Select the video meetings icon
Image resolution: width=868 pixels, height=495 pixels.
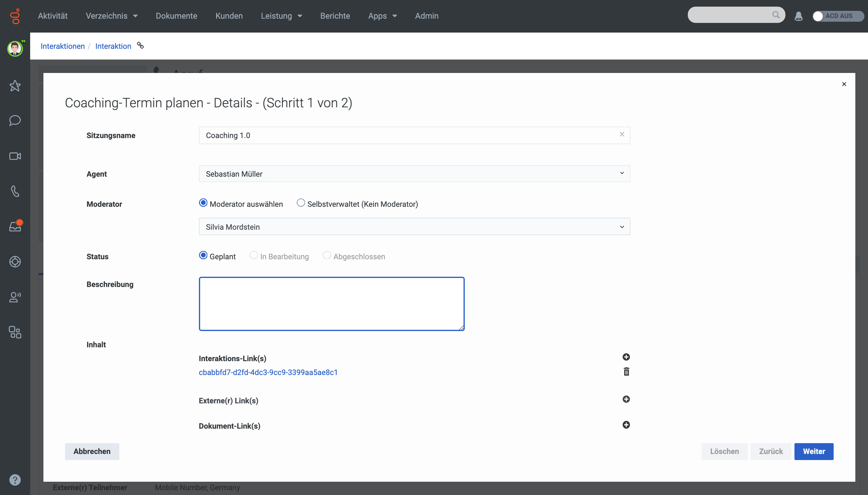14,156
